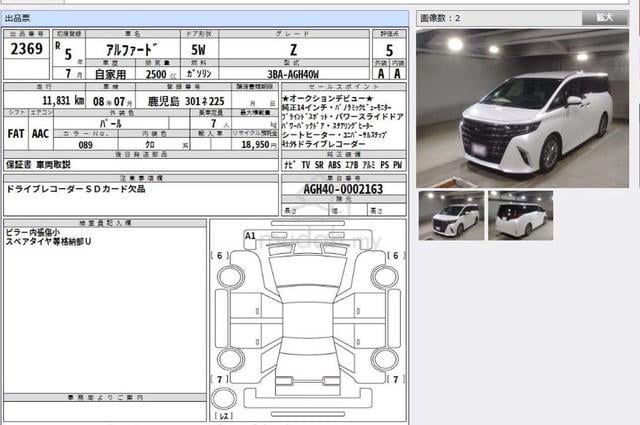Click lot number 2369
640x425 pixels.
27,49
